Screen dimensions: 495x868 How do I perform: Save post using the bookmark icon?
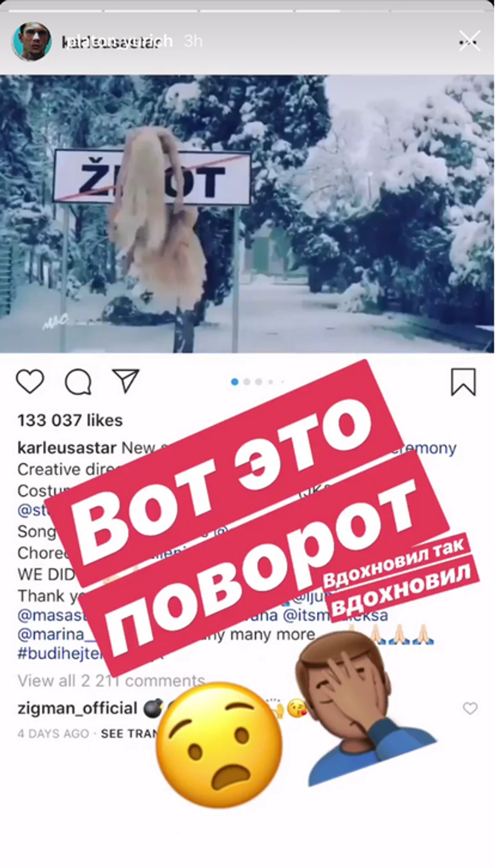tap(464, 382)
